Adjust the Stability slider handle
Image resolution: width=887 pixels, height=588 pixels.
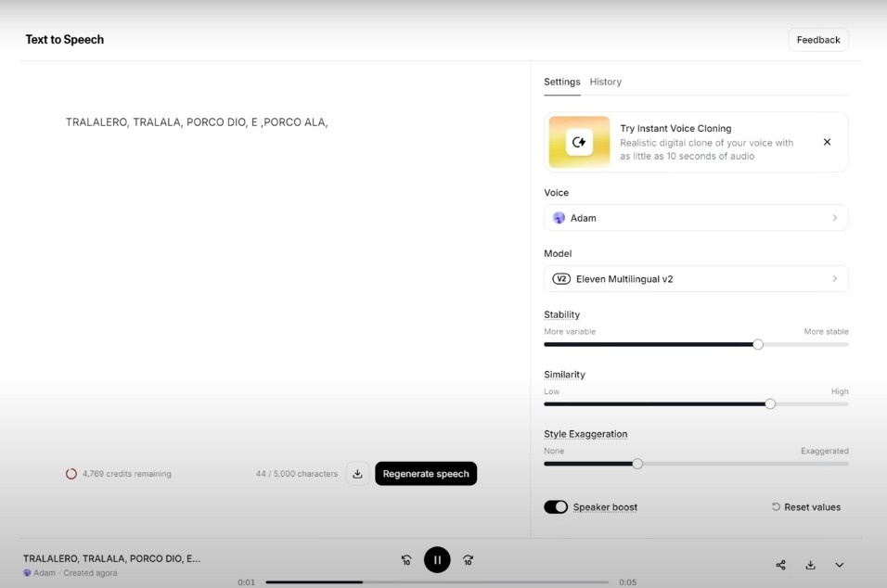758,344
